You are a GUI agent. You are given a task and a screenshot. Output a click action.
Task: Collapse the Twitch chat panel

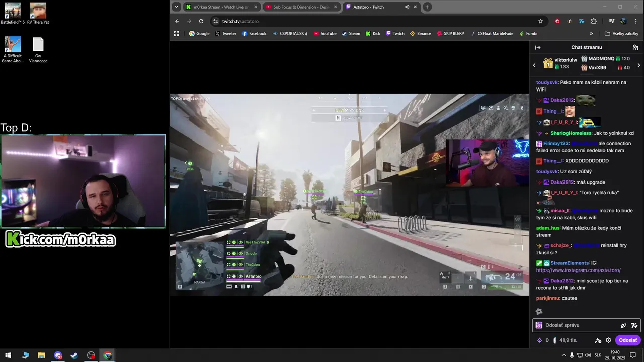click(538, 47)
